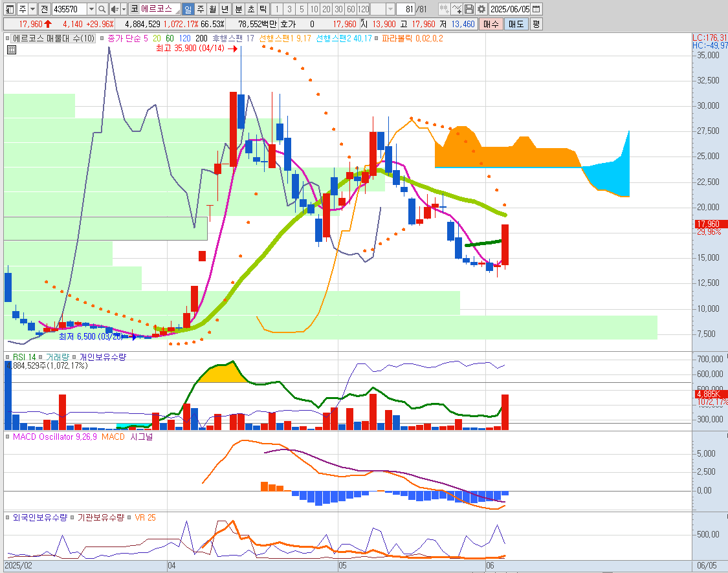Click the 호가 label in quote bar
Screen dimensions: 728x573
coord(288,24)
